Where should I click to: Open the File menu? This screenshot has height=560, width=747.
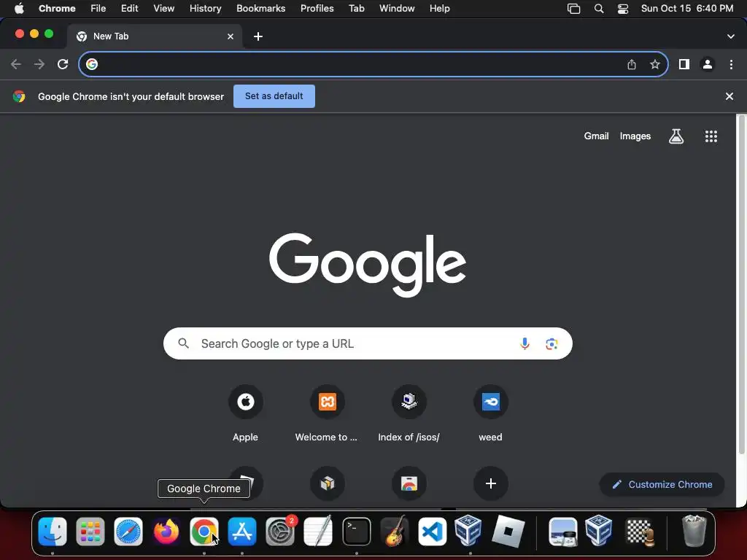coord(98,9)
